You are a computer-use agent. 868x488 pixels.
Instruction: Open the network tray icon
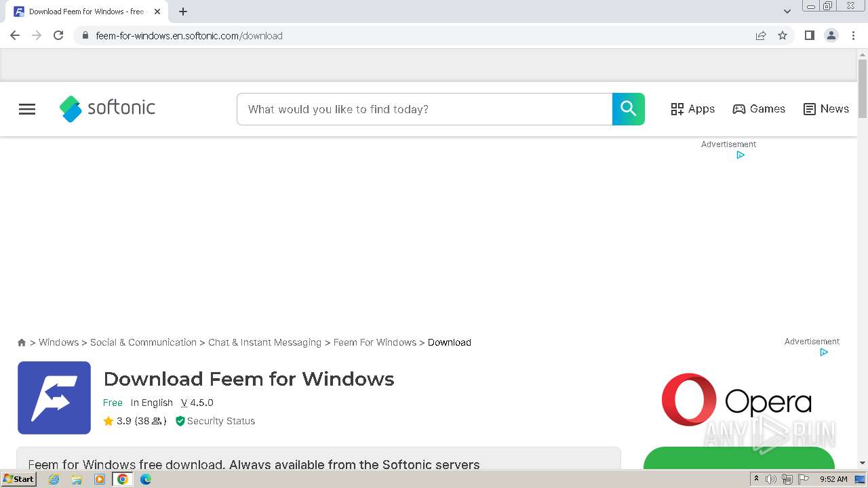point(787,479)
